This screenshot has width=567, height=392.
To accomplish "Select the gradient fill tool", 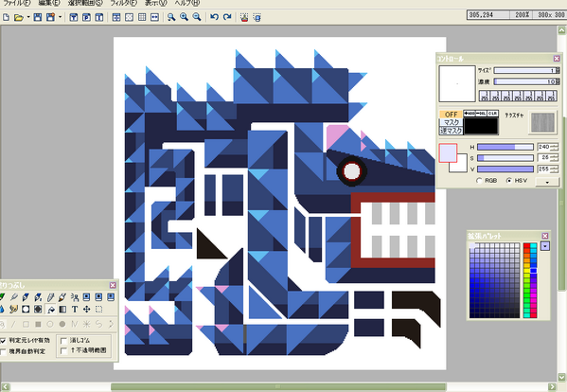I will click(62, 310).
